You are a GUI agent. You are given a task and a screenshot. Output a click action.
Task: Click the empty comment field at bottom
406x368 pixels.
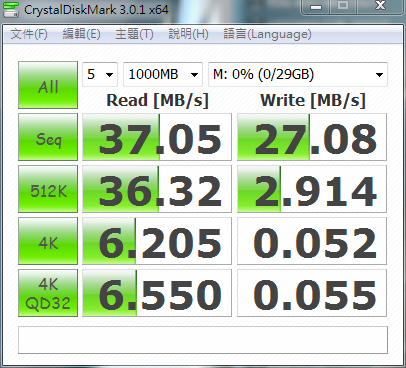pyautogui.click(x=203, y=340)
